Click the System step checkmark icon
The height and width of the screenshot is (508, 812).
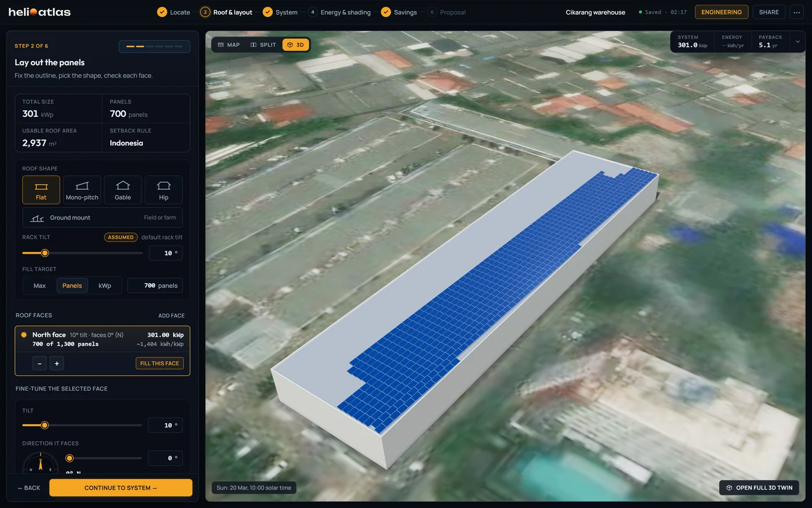pos(267,12)
